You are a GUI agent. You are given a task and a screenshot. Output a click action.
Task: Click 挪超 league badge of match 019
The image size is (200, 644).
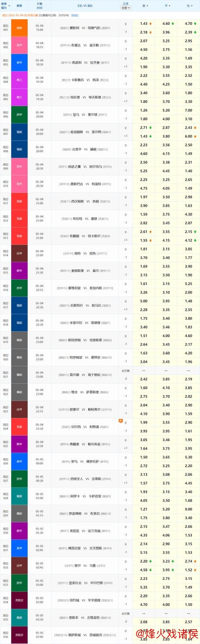[19, 340]
